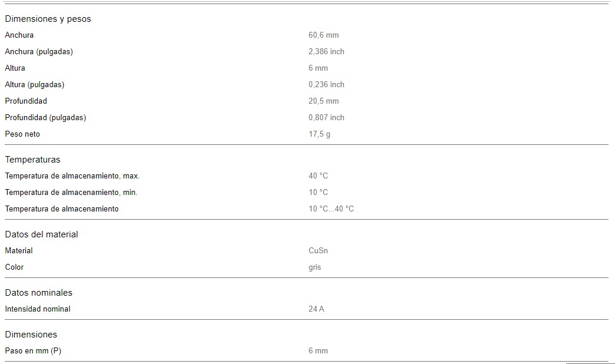Click the 'gris' color value
The height and width of the screenshot is (364, 615).
point(314,267)
